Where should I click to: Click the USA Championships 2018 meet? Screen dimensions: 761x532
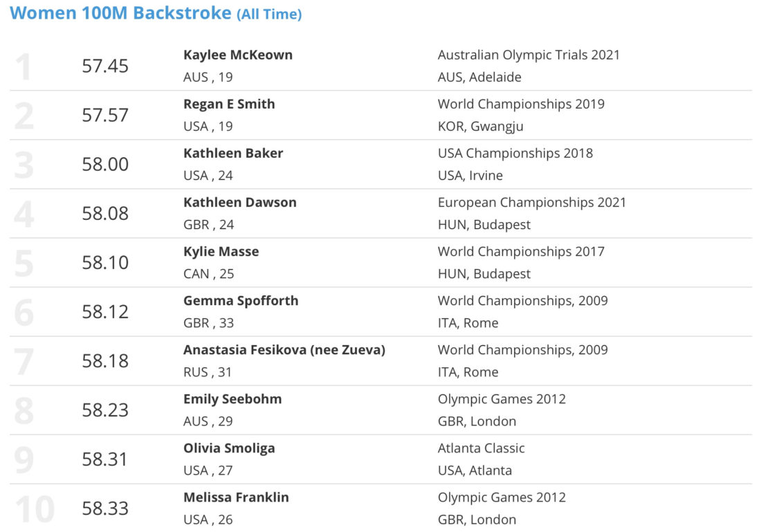pyautogui.click(x=515, y=154)
